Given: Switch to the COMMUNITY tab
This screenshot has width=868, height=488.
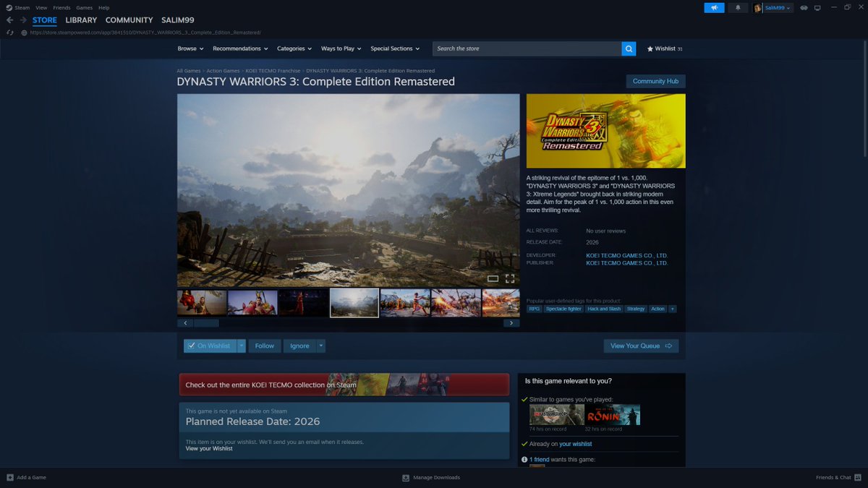Looking at the screenshot, I should pyautogui.click(x=129, y=20).
